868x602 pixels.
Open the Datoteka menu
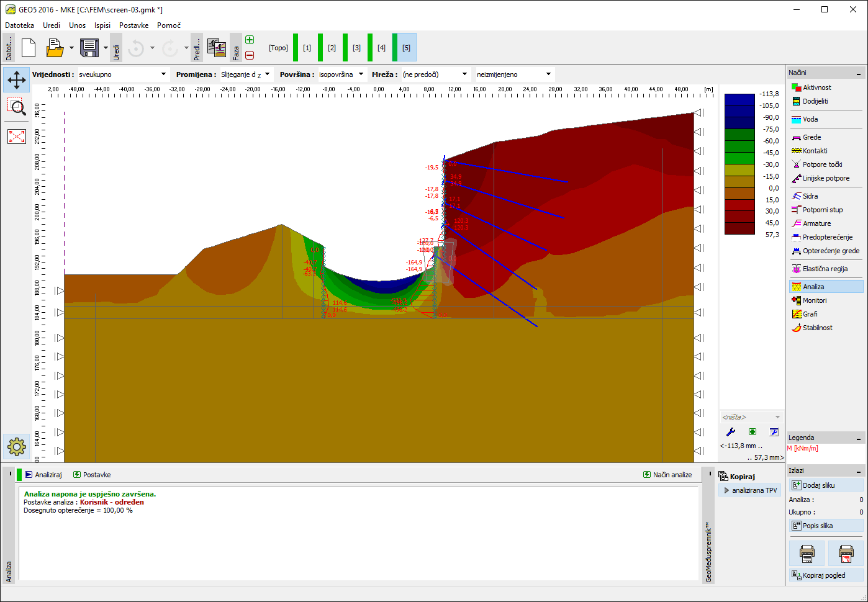pos(20,25)
